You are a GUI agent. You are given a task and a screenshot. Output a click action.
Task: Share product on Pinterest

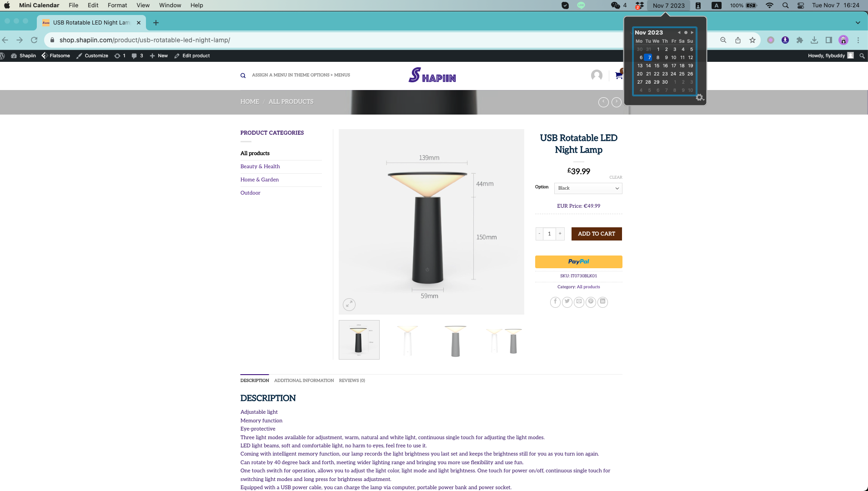591,302
